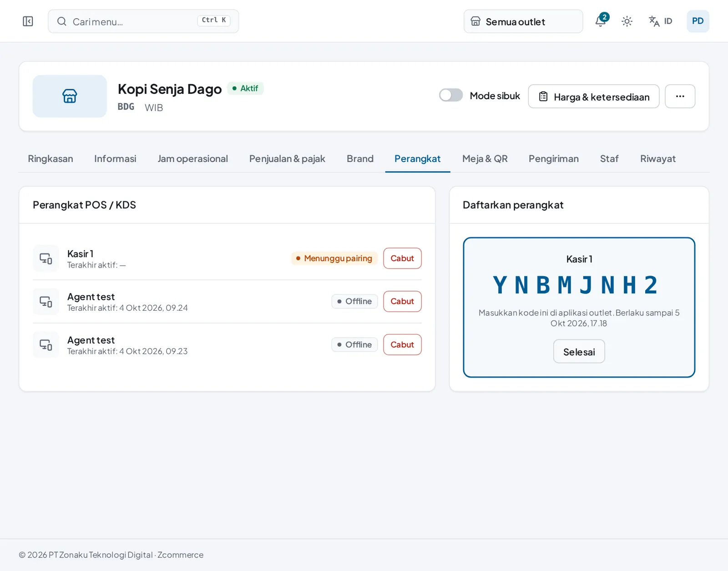This screenshot has width=728, height=571.
Task: Open Meja & QR tab
Action: 485,159
